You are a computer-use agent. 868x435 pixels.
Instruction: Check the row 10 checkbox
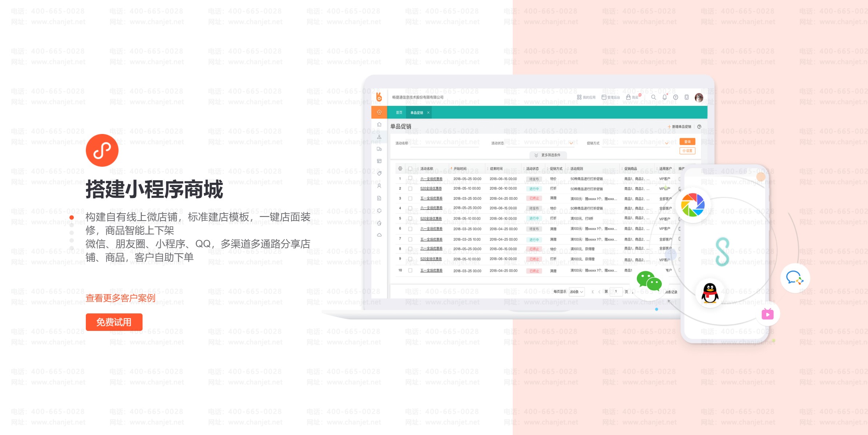(410, 270)
